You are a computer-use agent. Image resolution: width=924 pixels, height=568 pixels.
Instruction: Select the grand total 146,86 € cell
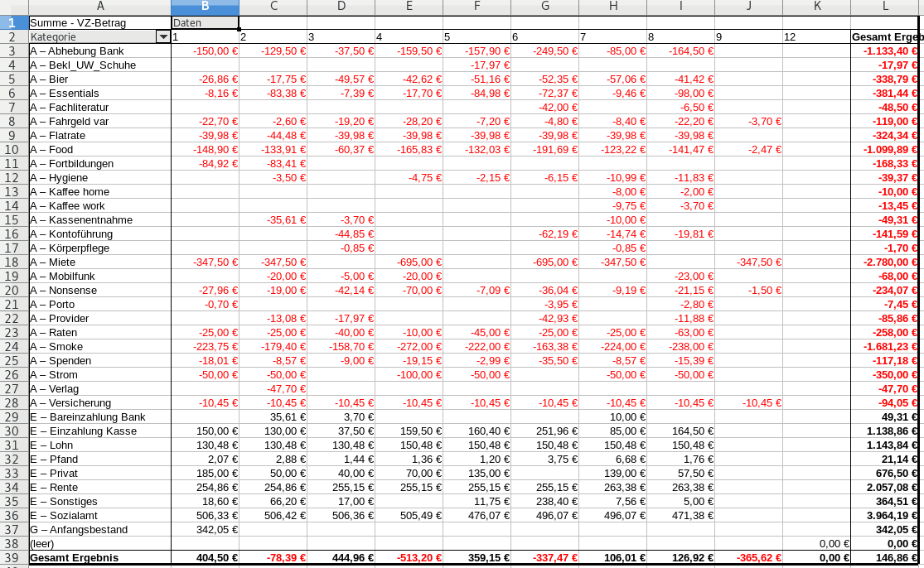coord(885,558)
